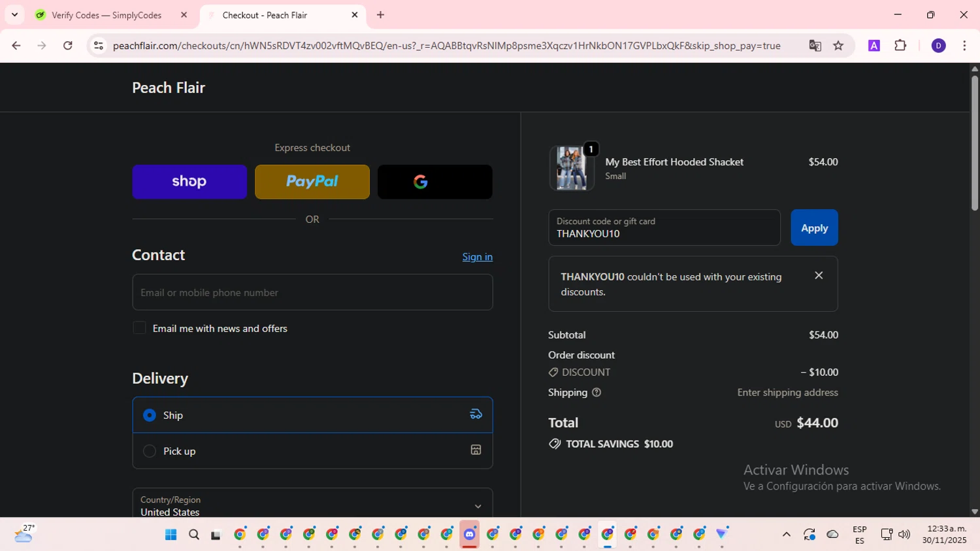Switch the ESP keyboard language
The height and width of the screenshot is (551, 980).
(x=860, y=535)
